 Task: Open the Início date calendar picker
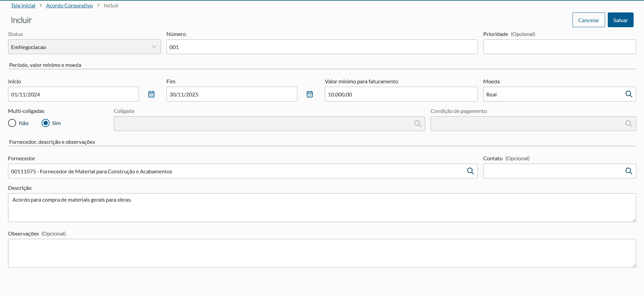tap(151, 94)
